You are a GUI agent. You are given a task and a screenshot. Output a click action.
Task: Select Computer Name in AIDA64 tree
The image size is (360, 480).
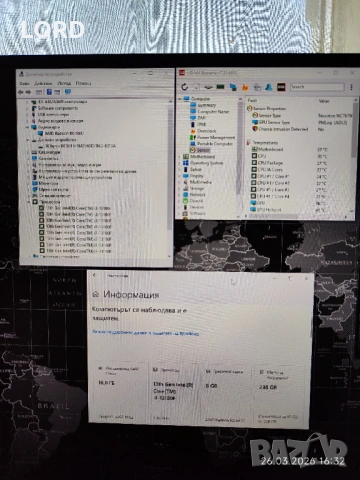click(213, 112)
